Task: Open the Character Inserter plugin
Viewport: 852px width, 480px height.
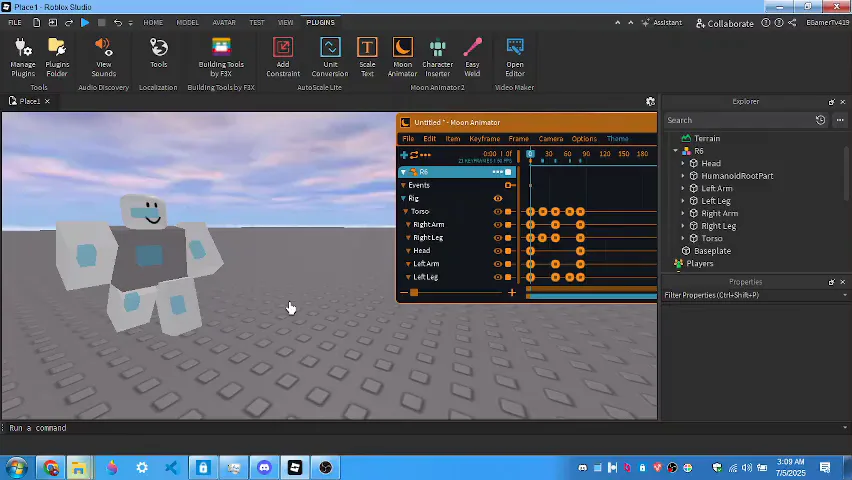Action: point(437,57)
